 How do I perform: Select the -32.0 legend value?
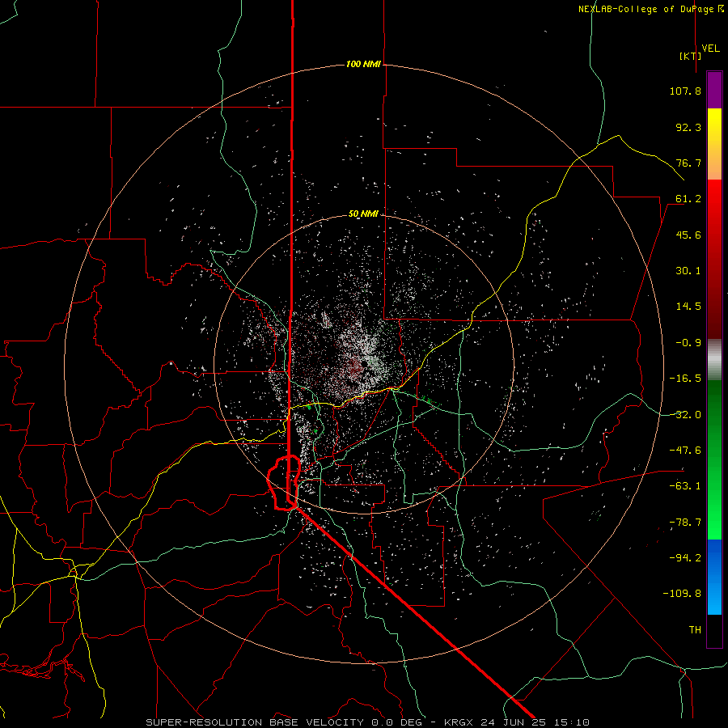pyautogui.click(x=685, y=415)
